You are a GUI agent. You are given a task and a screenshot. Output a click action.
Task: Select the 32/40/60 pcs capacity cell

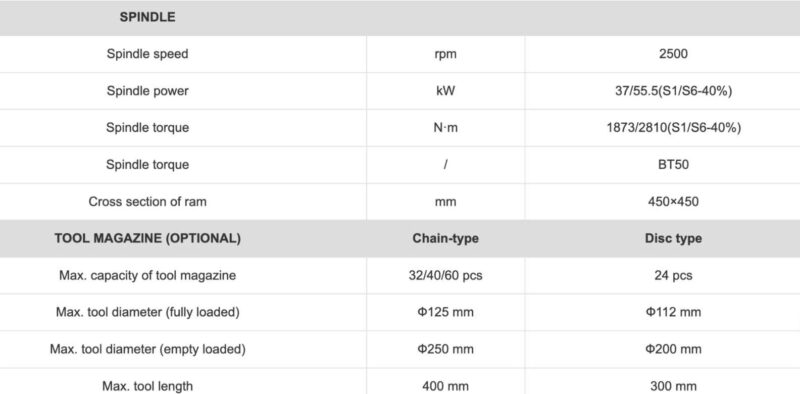pos(445,276)
